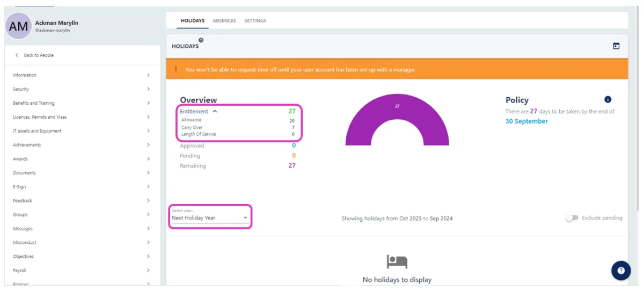The image size is (644, 290).
Task: Expand IT assets and Equipment
Action: click(82, 131)
